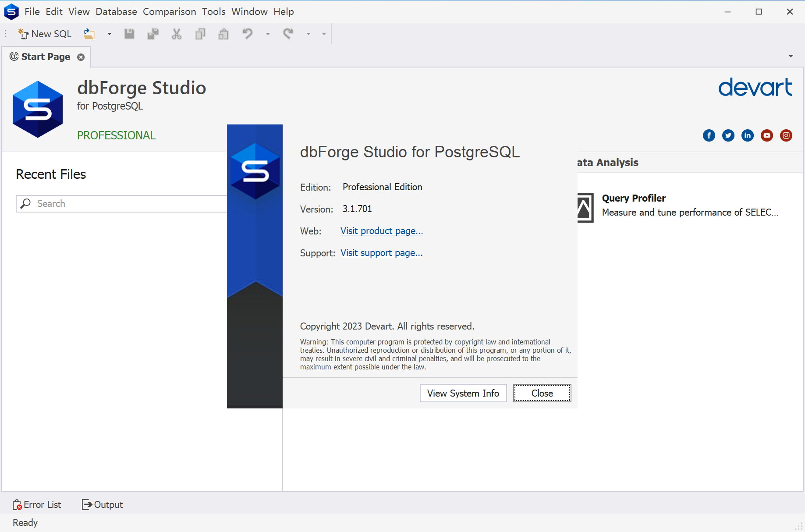This screenshot has height=532, width=805.
Task: Open Devart YouTube channel icon
Action: click(767, 135)
